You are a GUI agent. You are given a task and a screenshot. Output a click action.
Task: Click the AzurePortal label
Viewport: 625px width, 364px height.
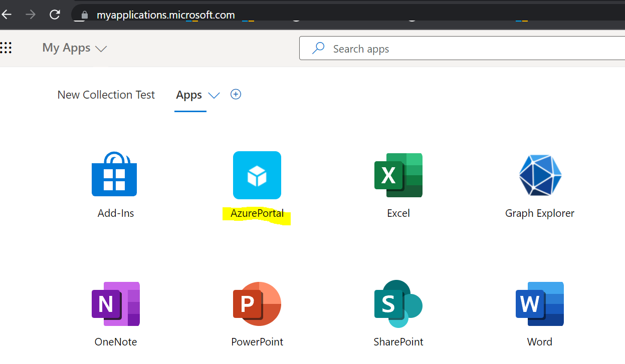click(x=257, y=213)
